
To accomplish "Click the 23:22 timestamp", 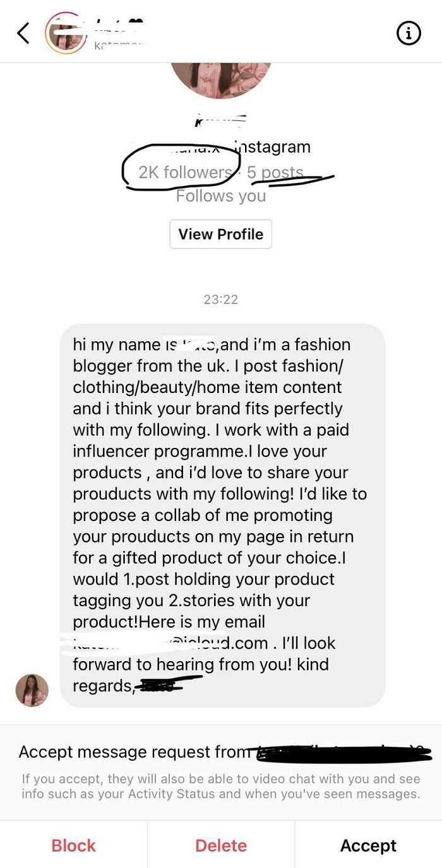I will tap(220, 299).
